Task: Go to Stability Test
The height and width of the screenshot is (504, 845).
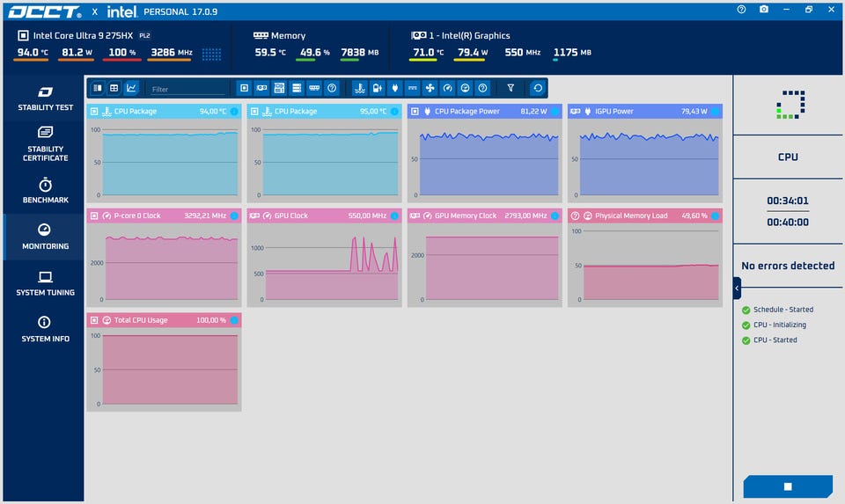Action: click(x=45, y=98)
